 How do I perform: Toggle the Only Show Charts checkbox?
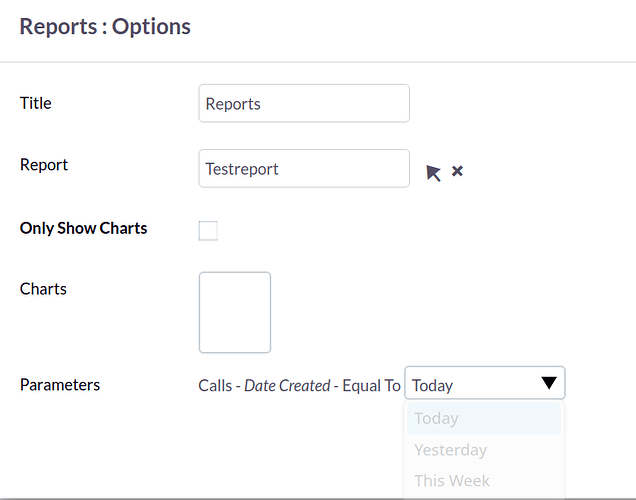coord(208,231)
